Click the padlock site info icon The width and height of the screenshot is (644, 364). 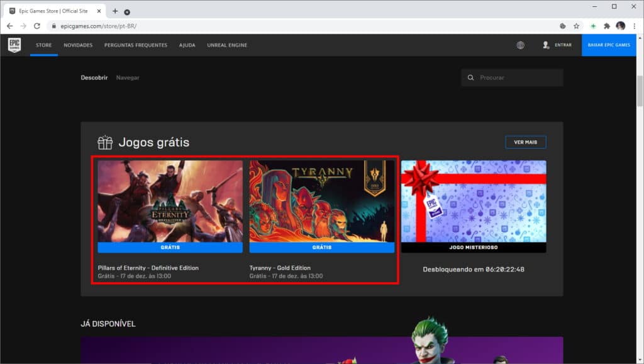click(53, 26)
